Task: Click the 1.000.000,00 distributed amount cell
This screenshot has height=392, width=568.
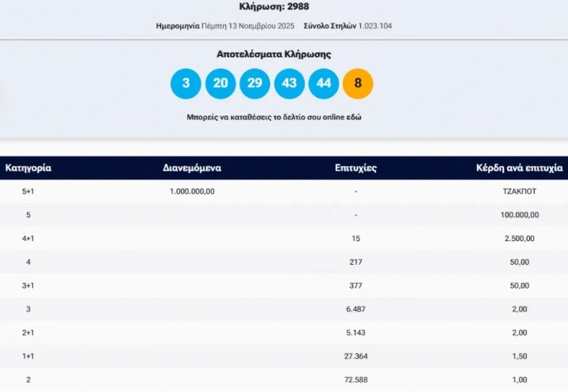Action: click(192, 191)
